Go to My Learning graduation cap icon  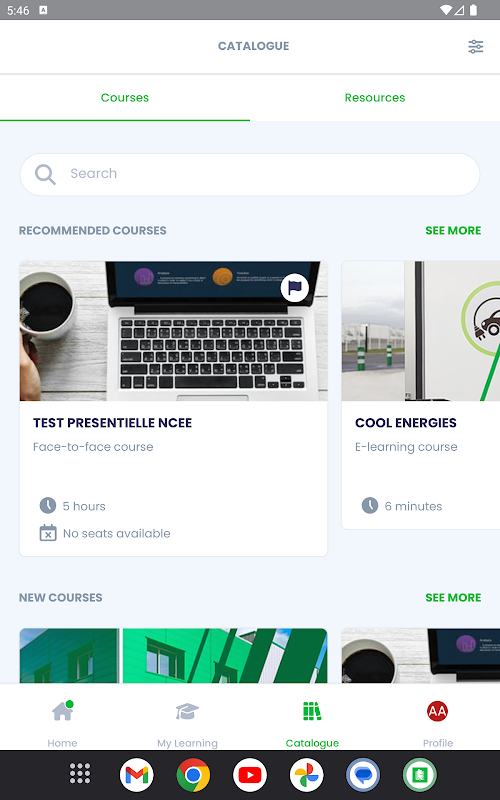187,711
